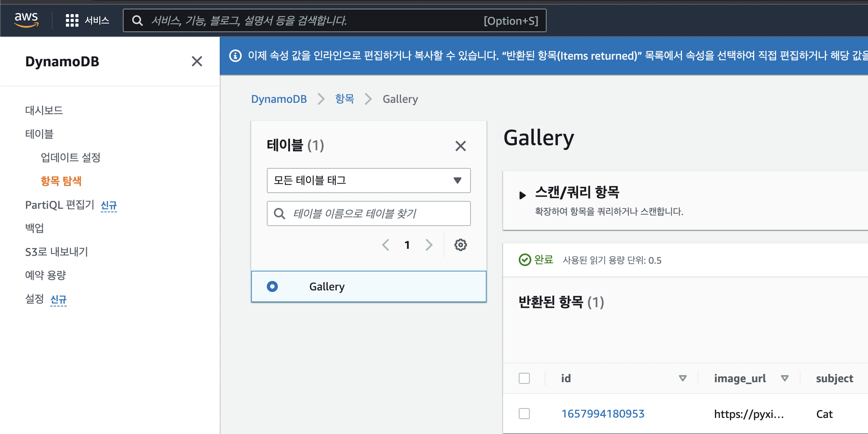Viewport: 868px width, 434px height.
Task: Open the 서비스 grid menu icon
Action: tap(72, 20)
